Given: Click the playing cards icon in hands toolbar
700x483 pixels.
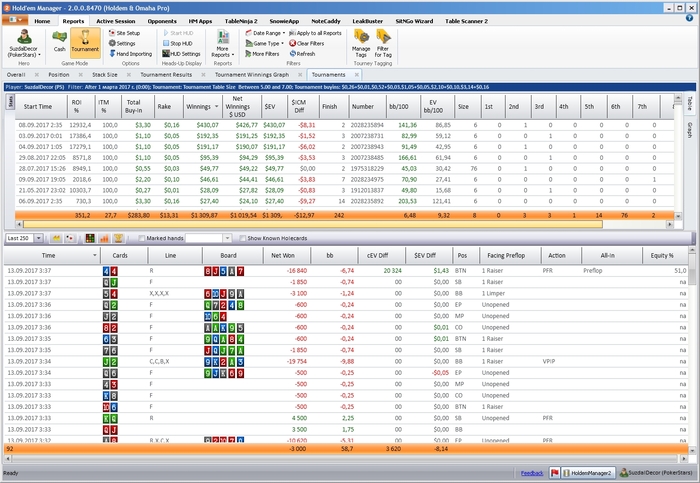Looking at the screenshot, I should click(x=70, y=238).
